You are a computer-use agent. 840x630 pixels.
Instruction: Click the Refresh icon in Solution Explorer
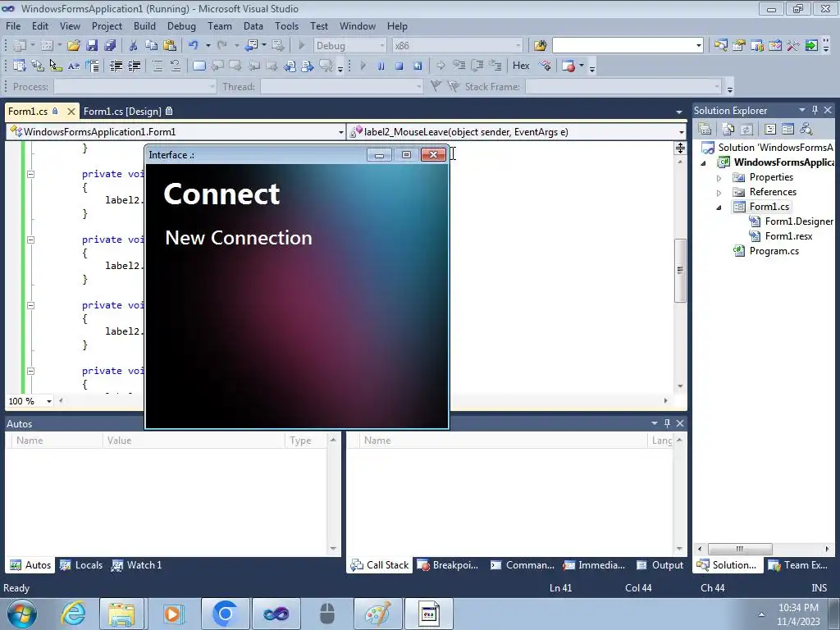(x=746, y=129)
